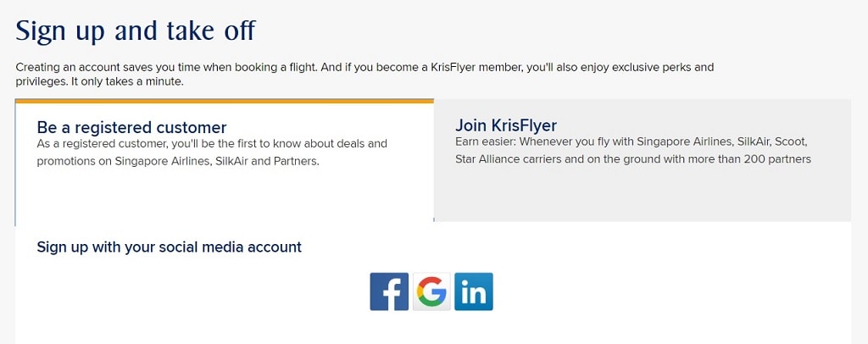Sign up using the Google icon
This screenshot has height=344, width=868.
[x=431, y=291]
